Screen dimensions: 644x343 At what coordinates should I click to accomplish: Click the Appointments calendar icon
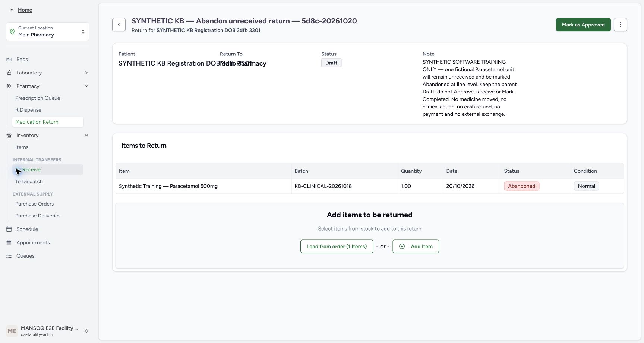pos(9,242)
